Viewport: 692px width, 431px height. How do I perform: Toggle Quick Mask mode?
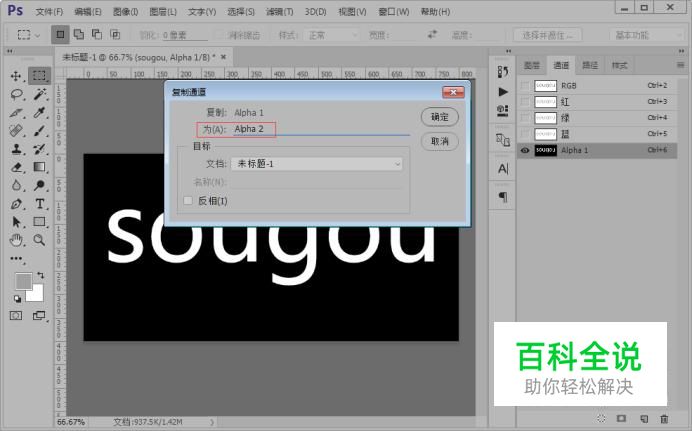point(16,315)
